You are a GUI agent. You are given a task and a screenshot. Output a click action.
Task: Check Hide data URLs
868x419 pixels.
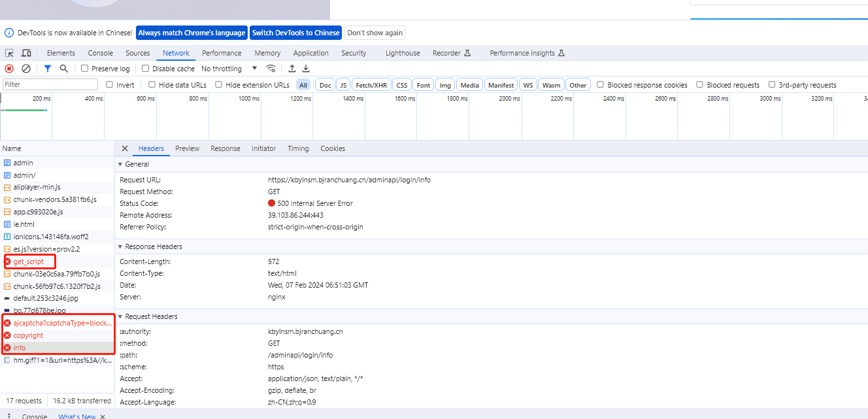152,84
